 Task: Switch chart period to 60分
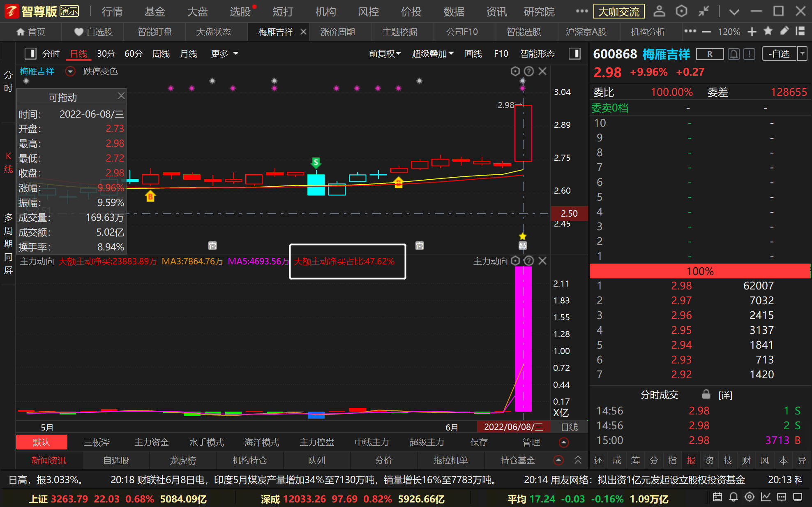[x=134, y=54]
